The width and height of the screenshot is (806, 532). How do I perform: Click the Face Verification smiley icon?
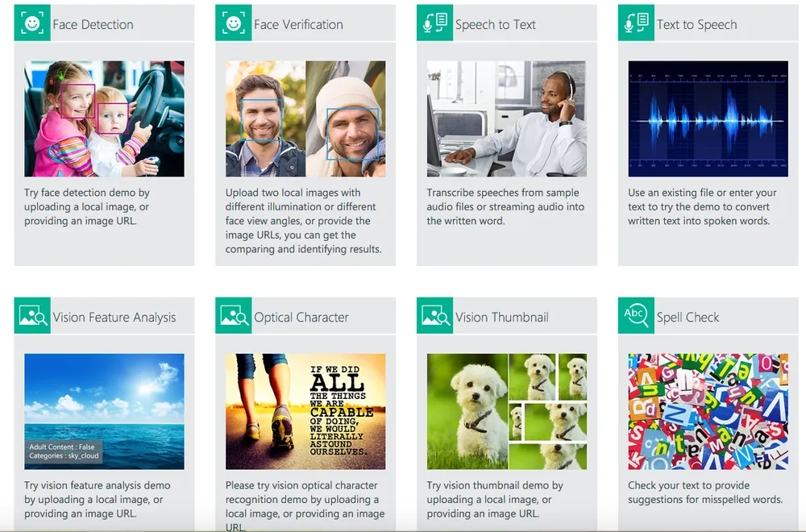click(234, 23)
